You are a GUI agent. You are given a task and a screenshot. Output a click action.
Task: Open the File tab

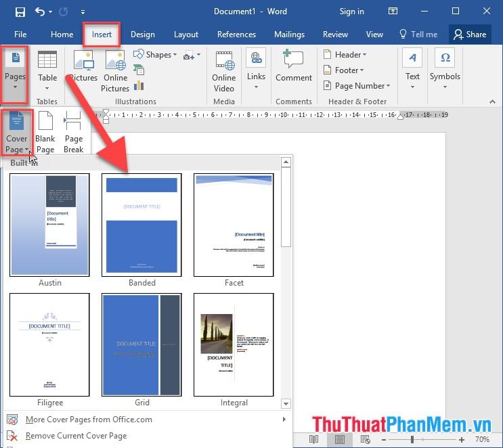coord(20,35)
